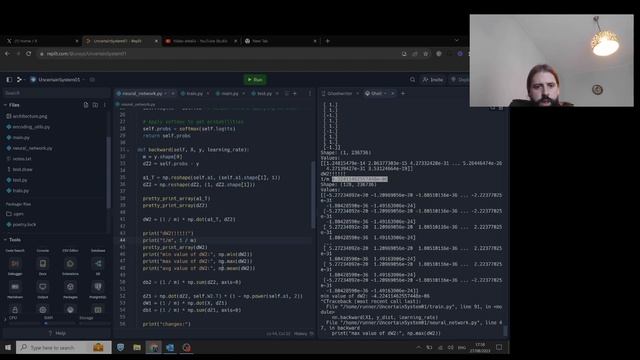
Task: Switch to the YouTube Studio browser tab
Action: [199, 41]
